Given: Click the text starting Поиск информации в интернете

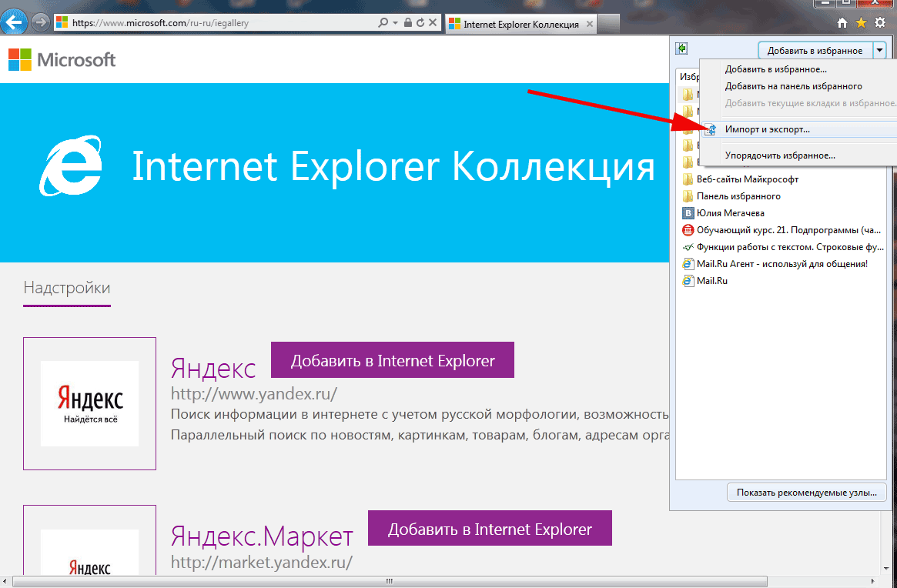Looking at the screenshot, I should tap(420, 414).
